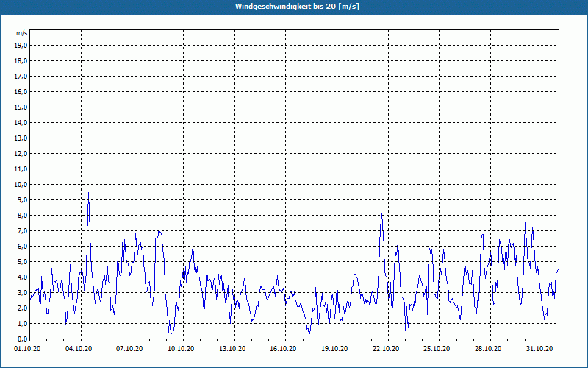Click the date label 16.10.20
Image resolution: width=588 pixels, height=368 pixels.
click(x=283, y=349)
